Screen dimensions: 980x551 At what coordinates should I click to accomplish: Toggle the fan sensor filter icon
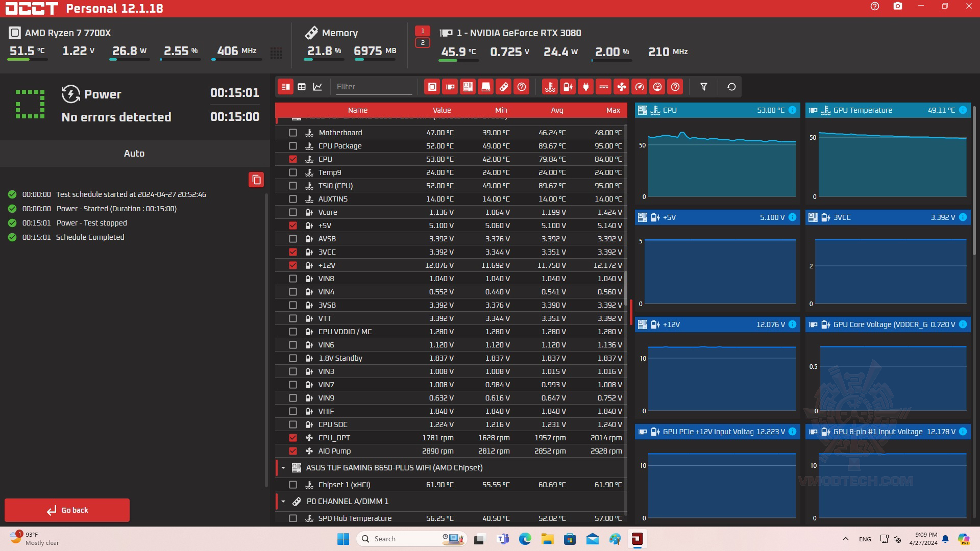coord(621,87)
